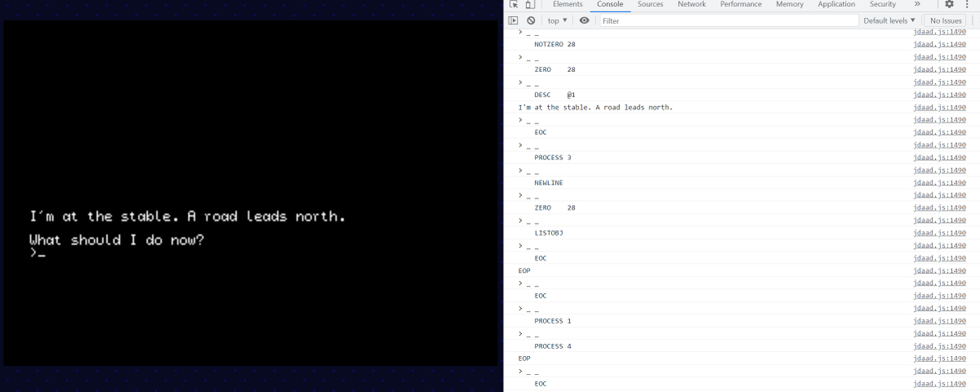The height and width of the screenshot is (392, 980).
Task: Select the DESC @1 console entry
Action: click(x=555, y=95)
